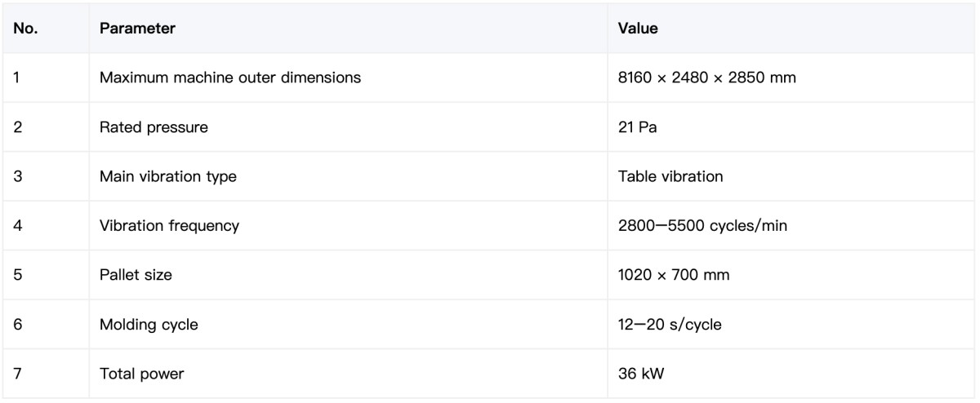This screenshot has width=980, height=403.
Task: Click the 'Pallet size' parameter cell
Action: tap(348, 275)
